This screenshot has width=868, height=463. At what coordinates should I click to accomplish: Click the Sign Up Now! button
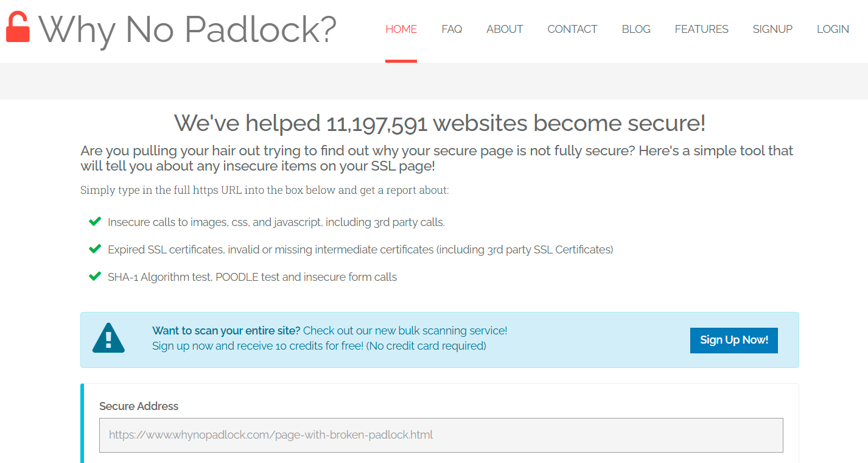tap(734, 340)
